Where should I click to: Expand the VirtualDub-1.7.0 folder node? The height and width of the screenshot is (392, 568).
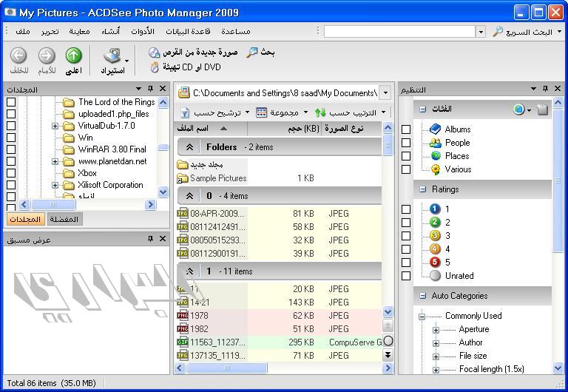55,126
